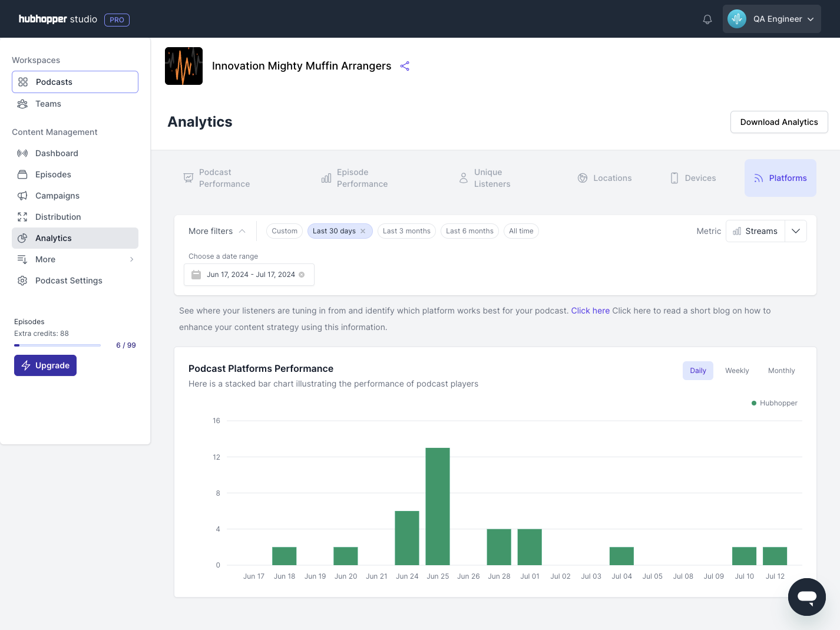The image size is (840, 630).
Task: Click the extra credits progress bar
Action: tap(57, 345)
